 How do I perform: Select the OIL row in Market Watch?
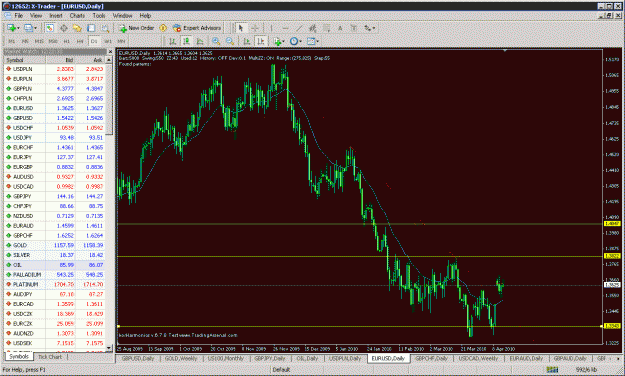coord(55,265)
